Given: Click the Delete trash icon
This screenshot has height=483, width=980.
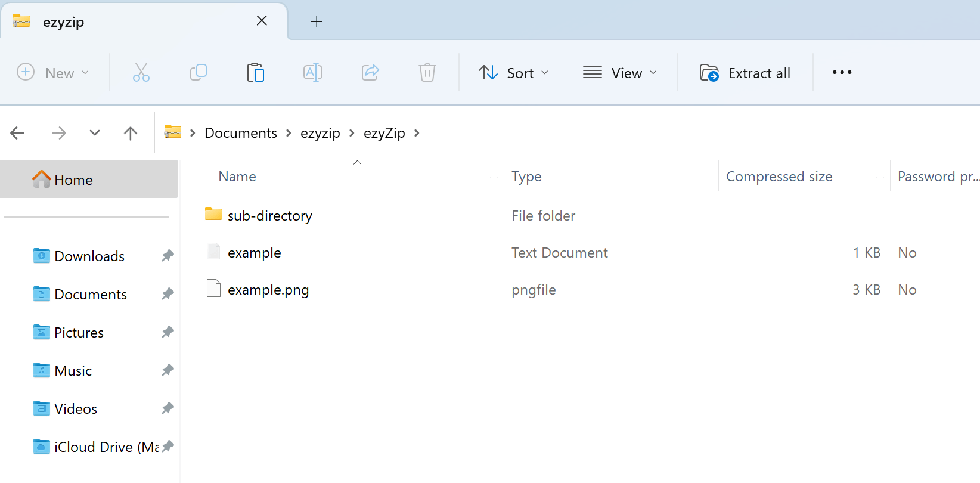Looking at the screenshot, I should pos(427,73).
